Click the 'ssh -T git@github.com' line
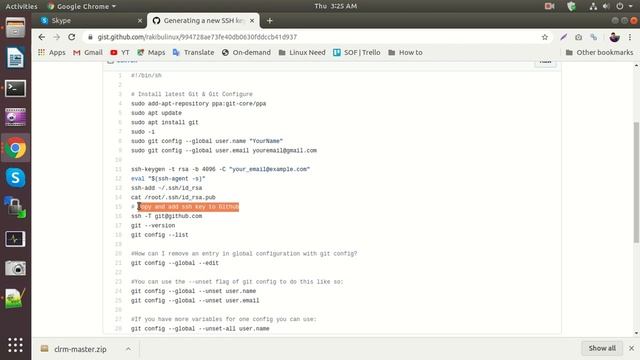Viewport: 640px width, 360px height. pyautogui.click(x=167, y=216)
